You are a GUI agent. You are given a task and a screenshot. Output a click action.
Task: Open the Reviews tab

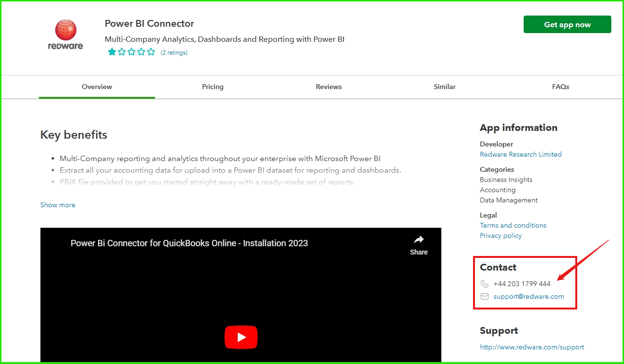point(328,87)
